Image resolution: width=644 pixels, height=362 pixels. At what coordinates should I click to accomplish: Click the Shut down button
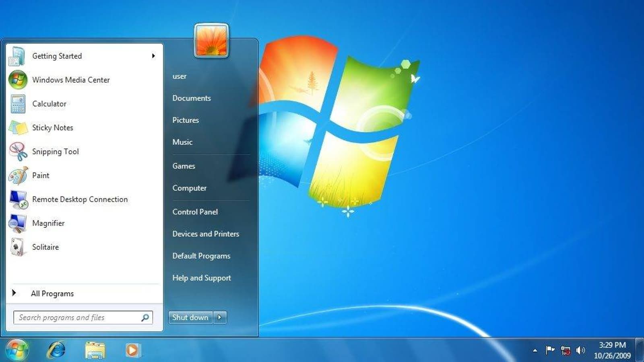tap(190, 317)
